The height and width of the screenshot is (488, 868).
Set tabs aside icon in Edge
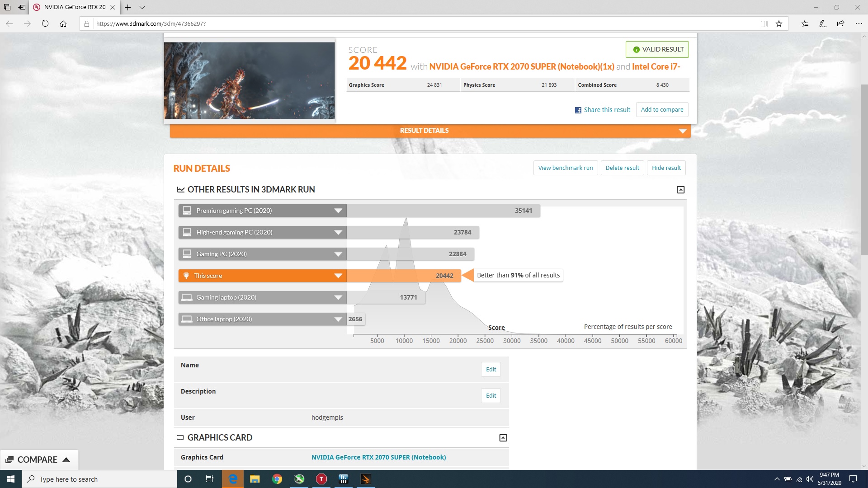(x=22, y=7)
